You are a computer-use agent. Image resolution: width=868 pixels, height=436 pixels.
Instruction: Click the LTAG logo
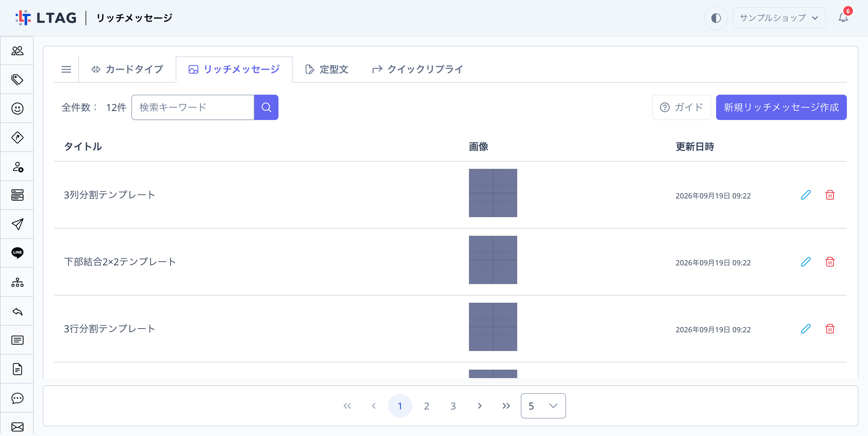[x=46, y=18]
